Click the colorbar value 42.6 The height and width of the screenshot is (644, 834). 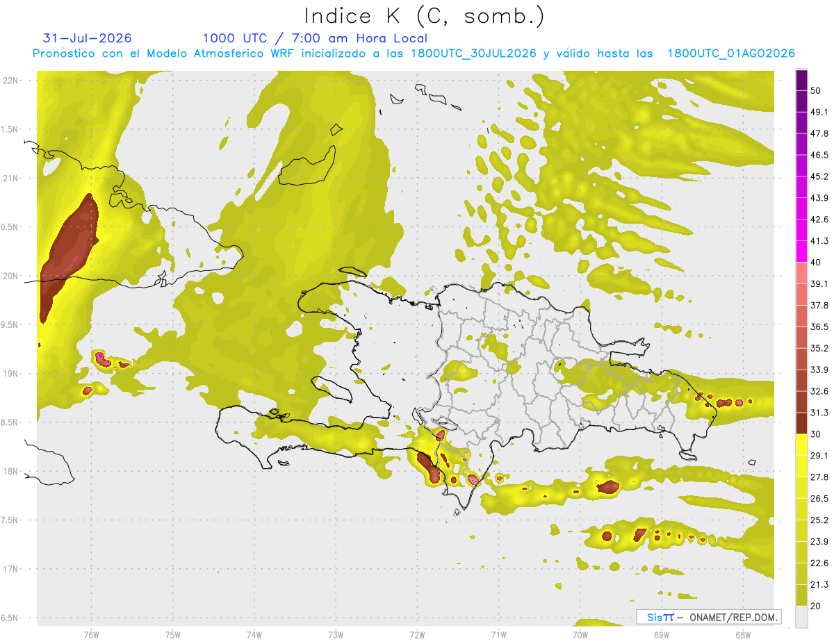pos(819,220)
